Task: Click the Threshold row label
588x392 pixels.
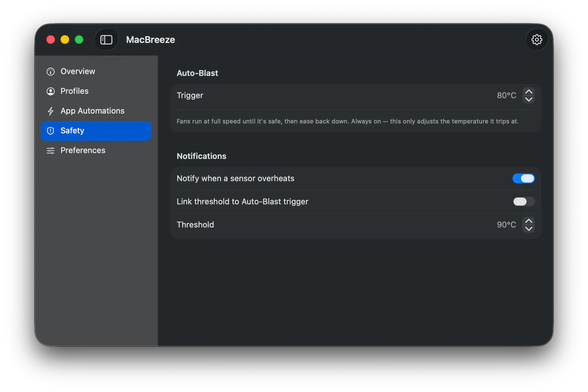Action: [x=195, y=225]
